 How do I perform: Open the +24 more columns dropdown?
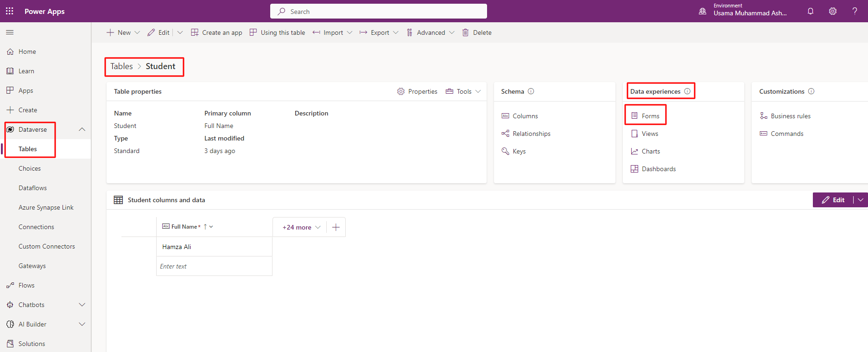(301, 227)
